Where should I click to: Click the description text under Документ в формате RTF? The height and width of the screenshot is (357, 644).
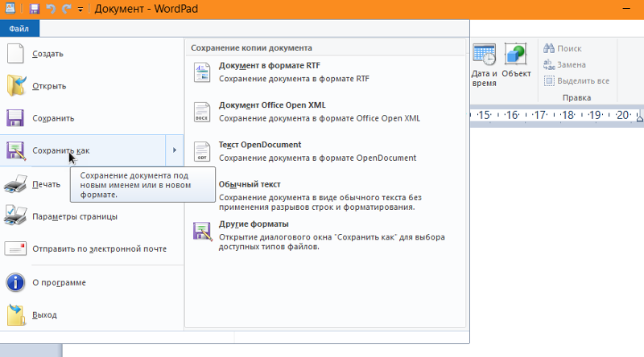pos(294,79)
